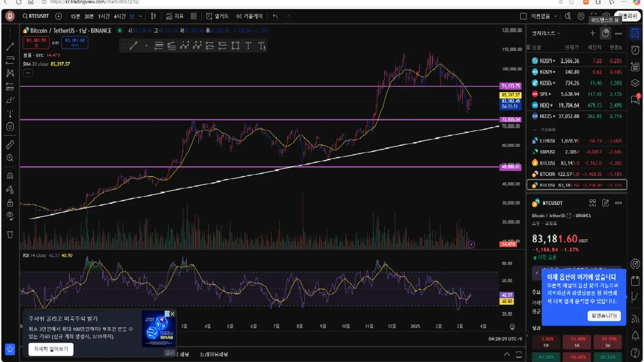The image size is (644, 362).
Task: Click the 알겠습니다 button on blue popup
Action: [604, 315]
